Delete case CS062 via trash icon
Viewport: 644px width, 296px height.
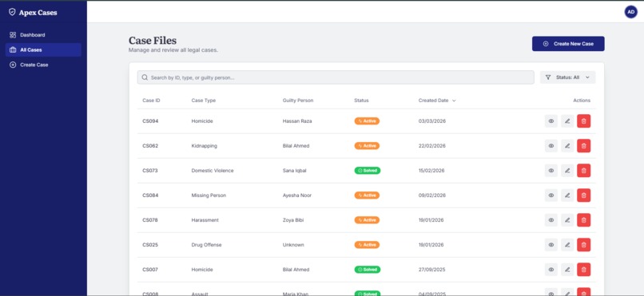pos(583,145)
